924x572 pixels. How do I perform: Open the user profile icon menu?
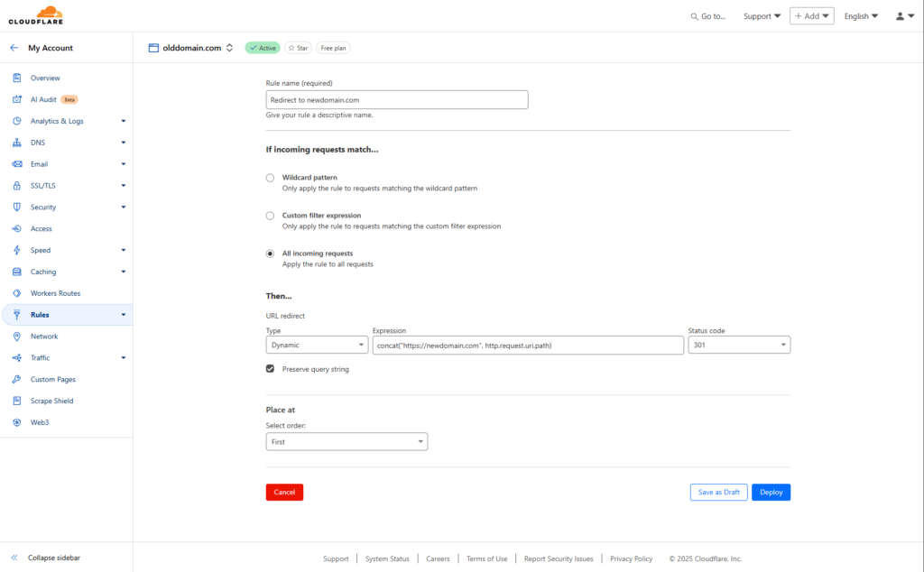coord(904,16)
